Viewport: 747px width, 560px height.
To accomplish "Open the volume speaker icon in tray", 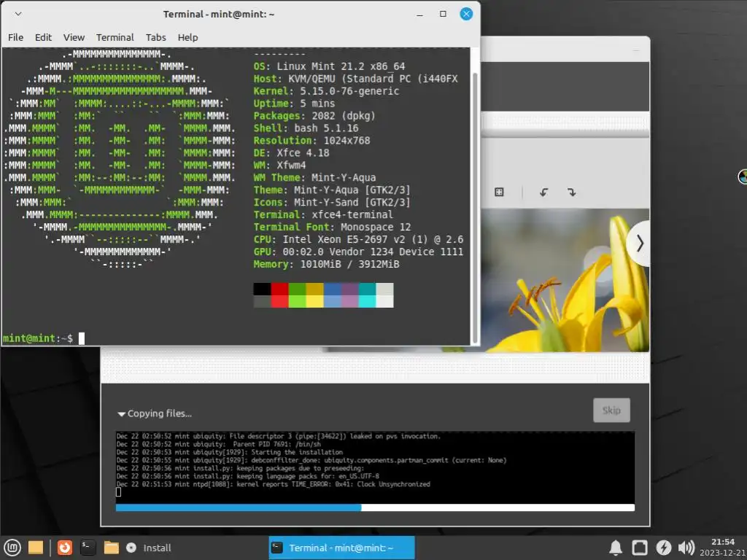I will (686, 548).
